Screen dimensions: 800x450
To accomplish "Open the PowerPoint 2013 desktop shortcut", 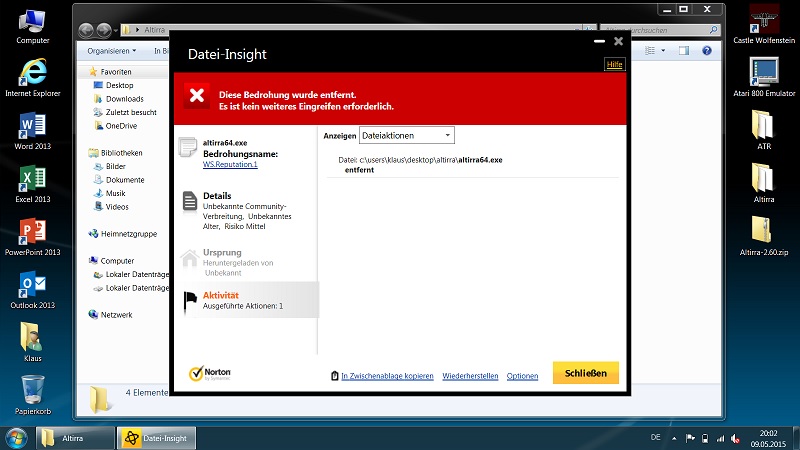I will (x=32, y=238).
